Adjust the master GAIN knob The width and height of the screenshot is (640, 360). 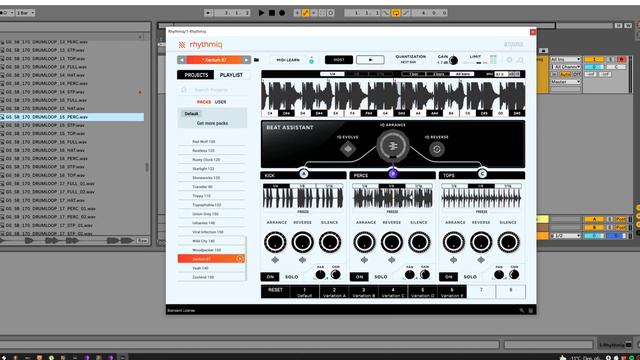point(453,61)
